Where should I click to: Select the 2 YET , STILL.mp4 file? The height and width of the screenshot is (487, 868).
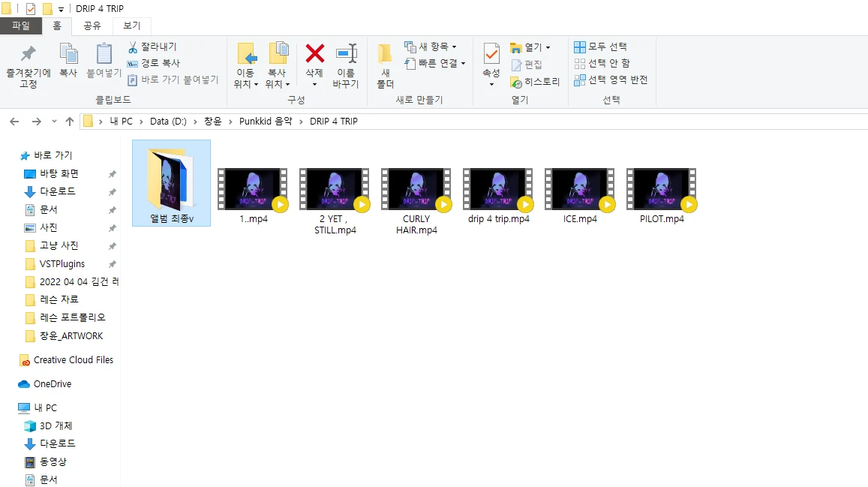click(x=335, y=201)
